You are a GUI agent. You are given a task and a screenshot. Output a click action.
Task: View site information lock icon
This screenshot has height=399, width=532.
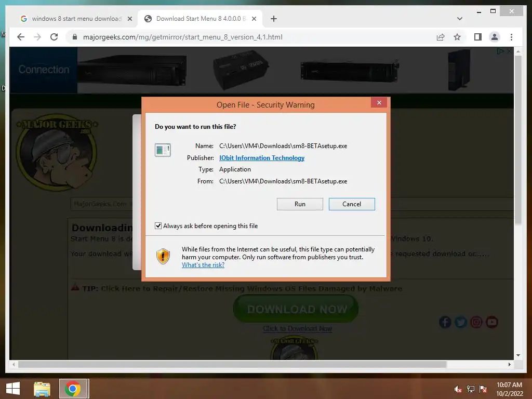75,37
